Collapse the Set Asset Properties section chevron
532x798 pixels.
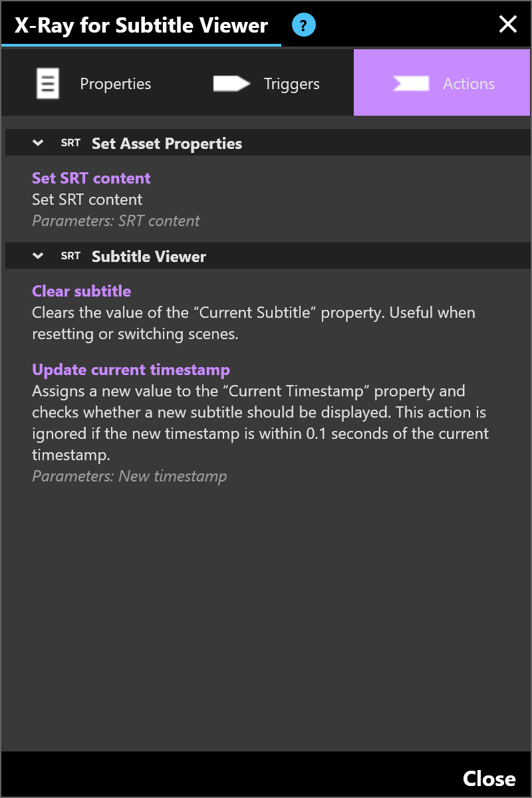pos(38,143)
